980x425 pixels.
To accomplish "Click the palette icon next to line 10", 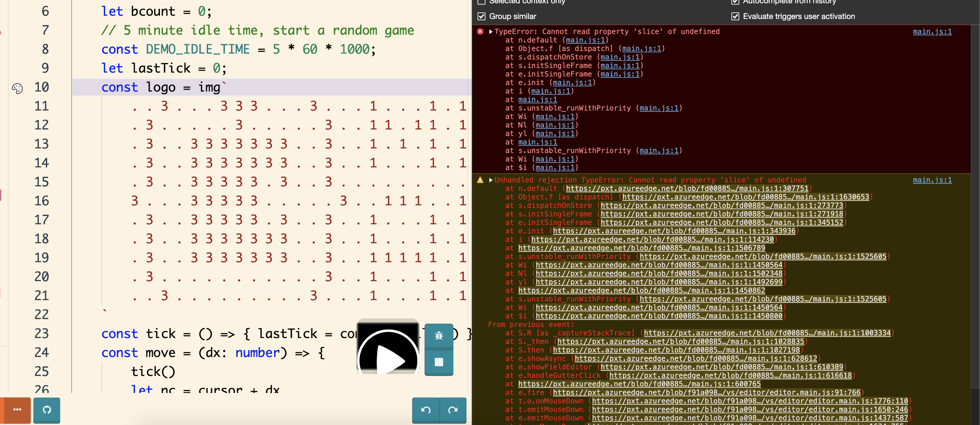I will (17, 89).
